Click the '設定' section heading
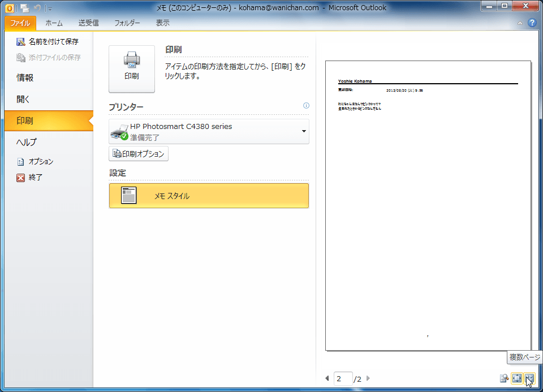Image resolution: width=543 pixels, height=392 pixels. click(118, 173)
